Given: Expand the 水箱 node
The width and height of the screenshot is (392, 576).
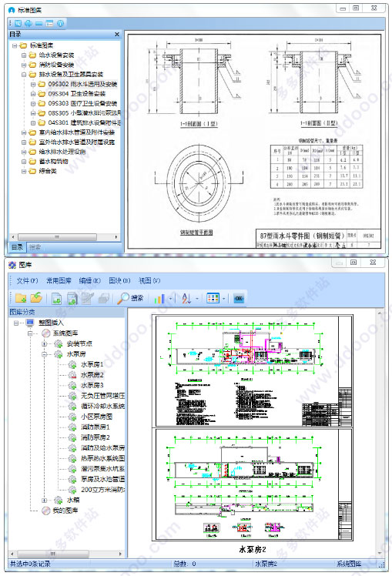Looking at the screenshot, I should [x=45, y=501].
